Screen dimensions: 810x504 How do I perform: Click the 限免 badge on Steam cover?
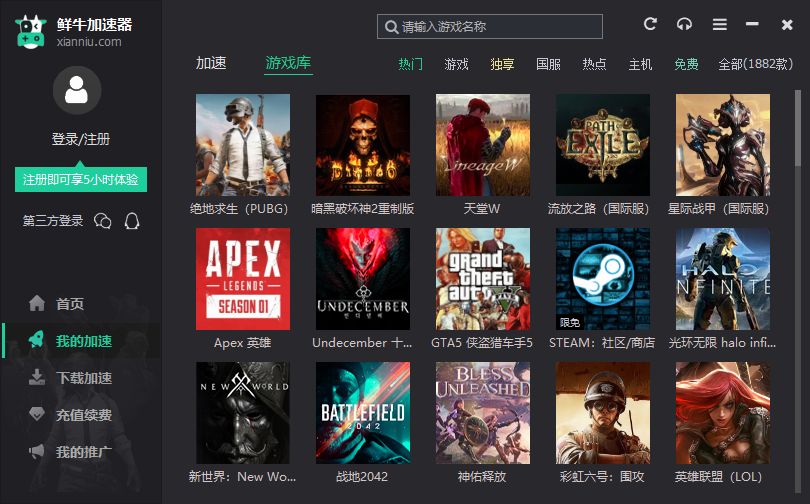click(569, 323)
